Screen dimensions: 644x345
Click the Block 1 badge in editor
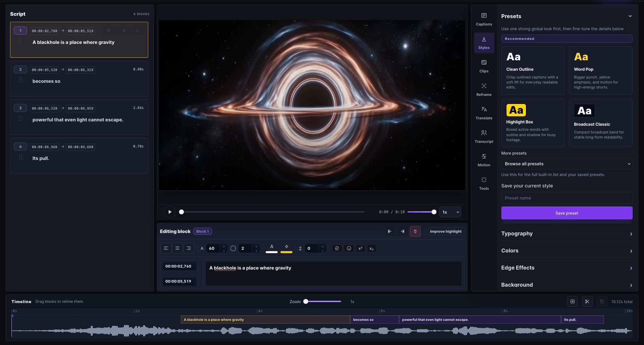pos(203,231)
